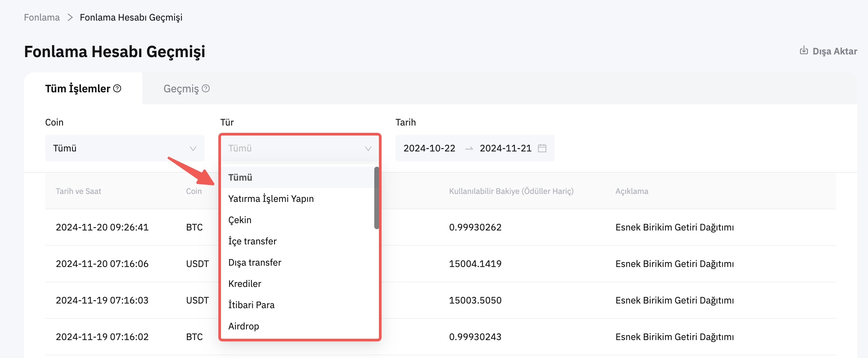868x358 pixels.
Task: Expand the Coin dropdown
Action: click(124, 148)
